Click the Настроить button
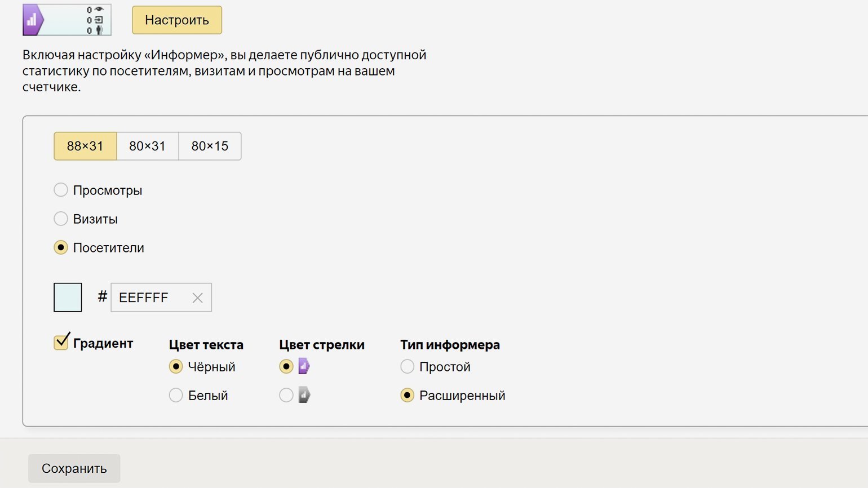This screenshot has width=868, height=488. [x=177, y=20]
